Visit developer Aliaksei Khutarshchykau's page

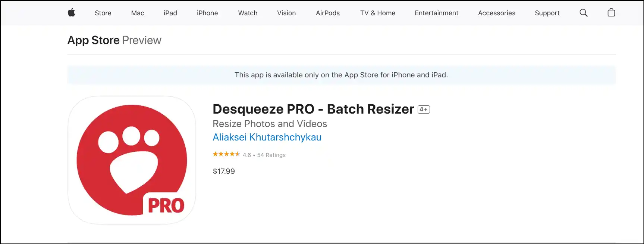click(x=267, y=137)
